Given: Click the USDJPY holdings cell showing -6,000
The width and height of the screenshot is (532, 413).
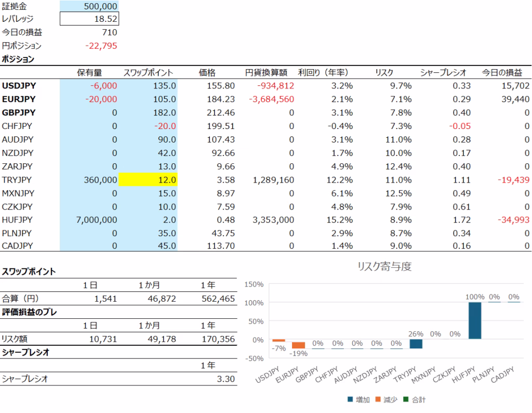Looking at the screenshot, I should [89, 85].
